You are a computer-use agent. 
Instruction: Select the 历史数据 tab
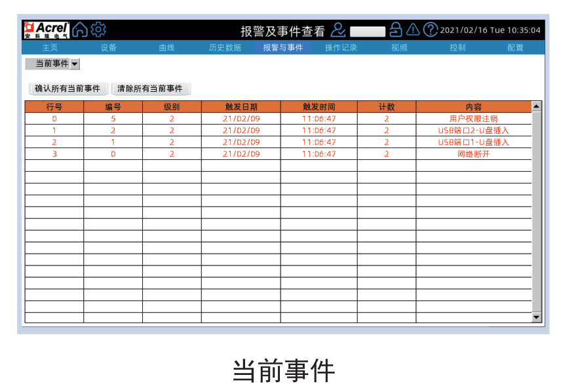(225, 47)
